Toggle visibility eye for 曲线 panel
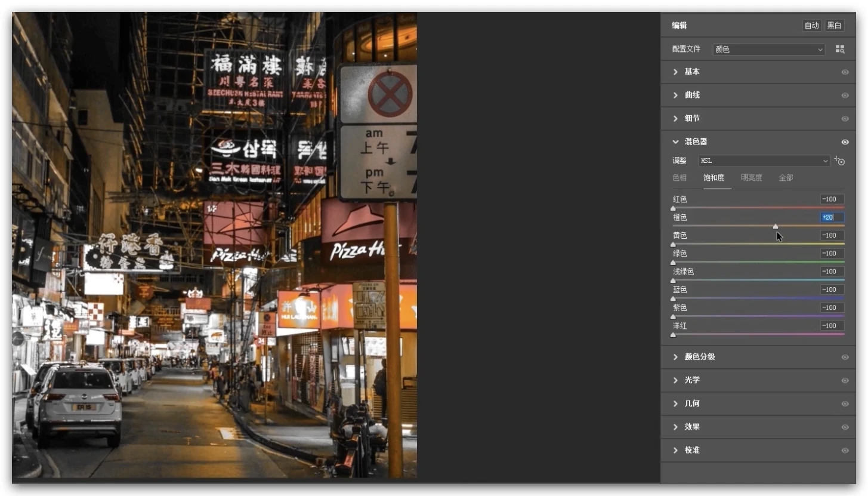868x496 pixels. click(x=845, y=95)
